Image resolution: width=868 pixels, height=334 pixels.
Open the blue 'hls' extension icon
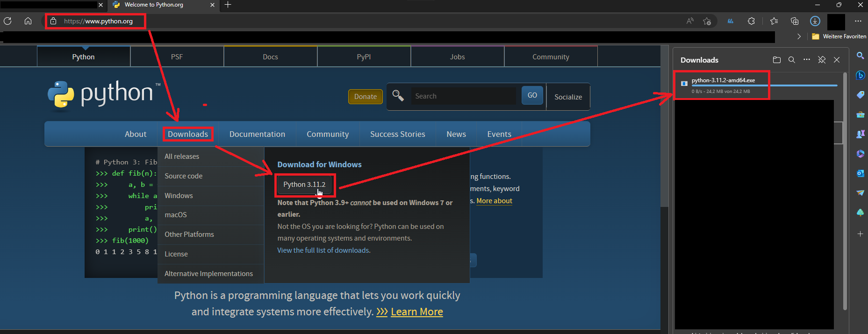[731, 21]
